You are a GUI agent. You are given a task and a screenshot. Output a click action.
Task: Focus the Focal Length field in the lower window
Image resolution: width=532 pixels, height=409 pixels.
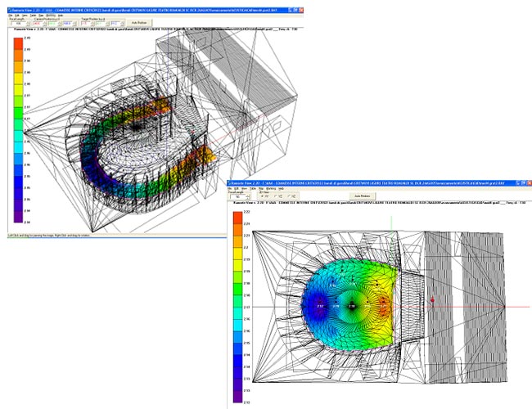click(238, 196)
